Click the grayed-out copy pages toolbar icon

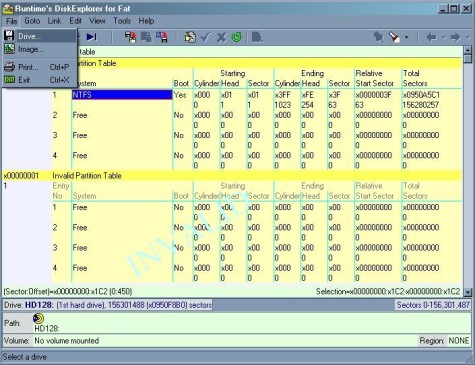(x=146, y=37)
